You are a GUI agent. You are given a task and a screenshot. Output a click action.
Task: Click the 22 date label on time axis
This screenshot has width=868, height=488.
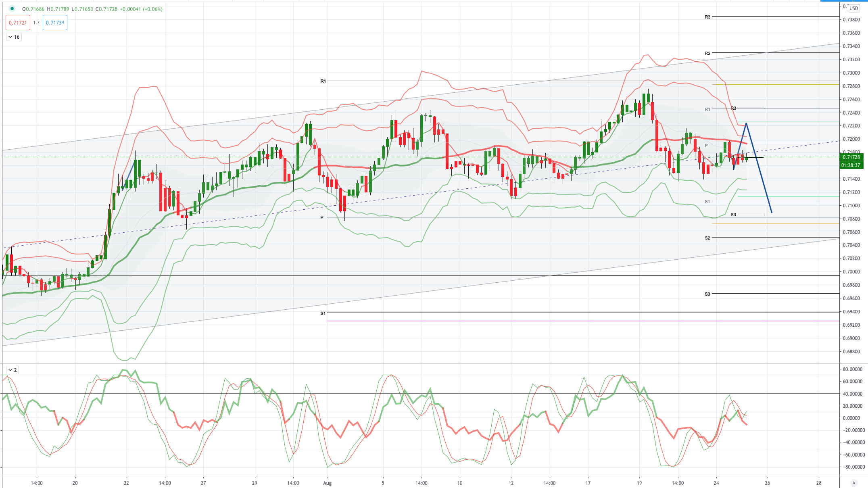(x=126, y=483)
